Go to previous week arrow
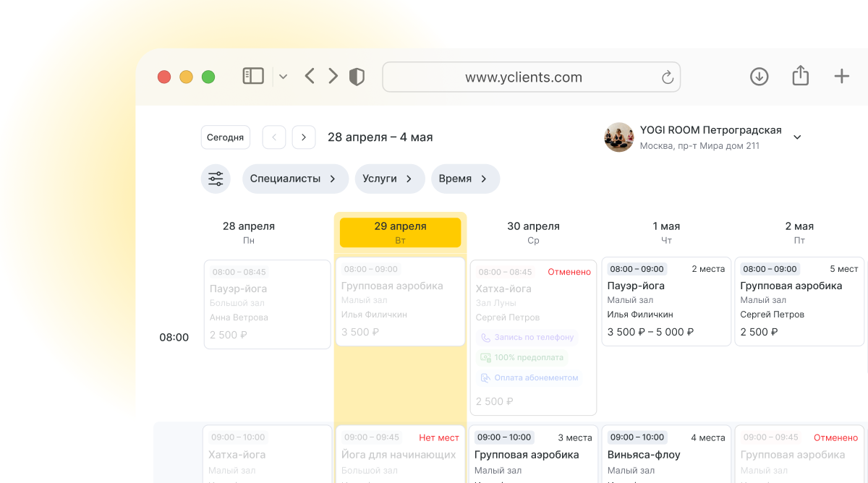The image size is (868, 483). pos(274,137)
